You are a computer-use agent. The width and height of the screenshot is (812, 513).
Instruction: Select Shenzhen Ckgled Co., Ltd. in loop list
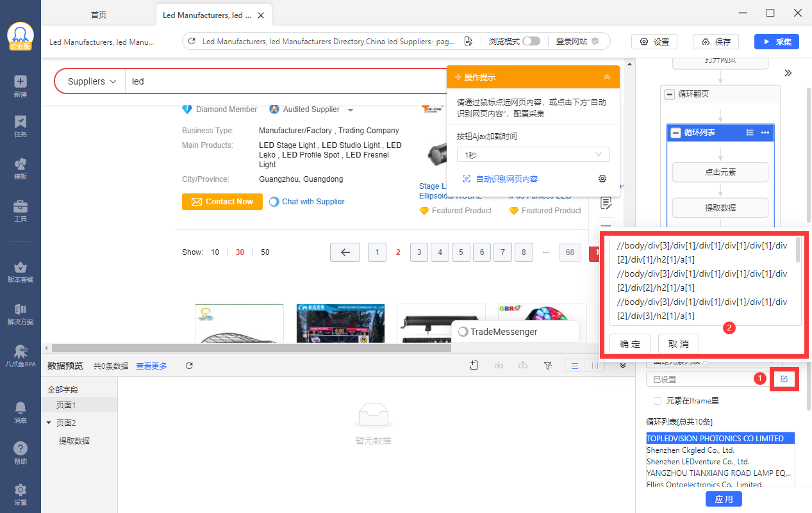[720, 450]
